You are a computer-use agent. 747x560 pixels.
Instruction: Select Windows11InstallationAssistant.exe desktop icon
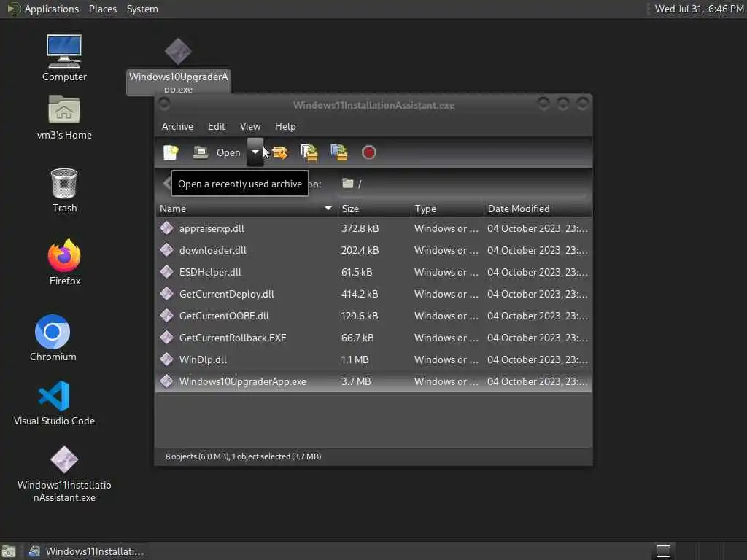coord(64,474)
